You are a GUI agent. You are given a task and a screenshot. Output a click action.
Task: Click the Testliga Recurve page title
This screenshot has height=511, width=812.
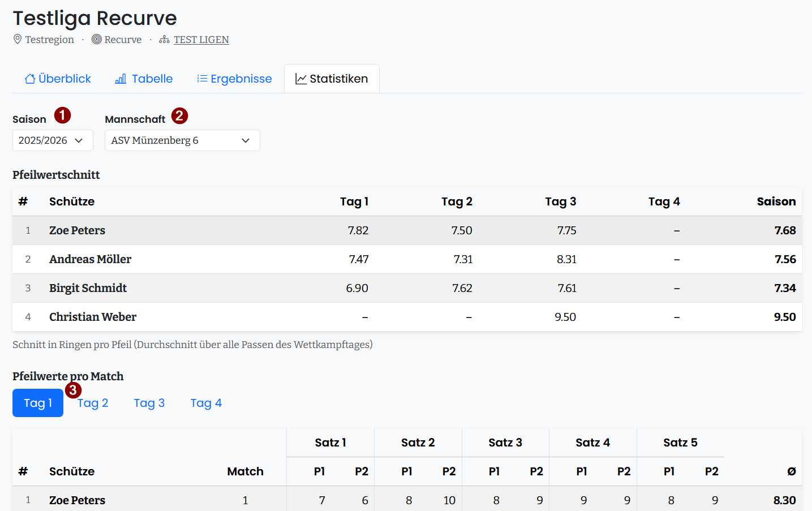click(94, 18)
